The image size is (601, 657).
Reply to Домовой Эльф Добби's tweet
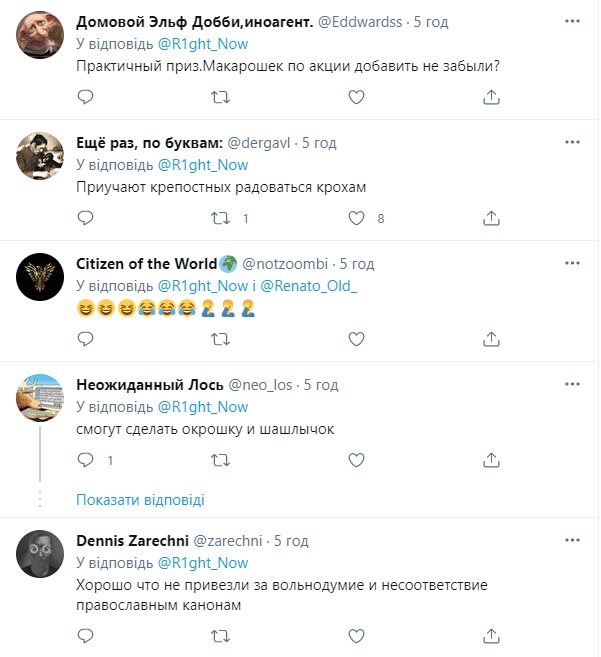pos(86,96)
